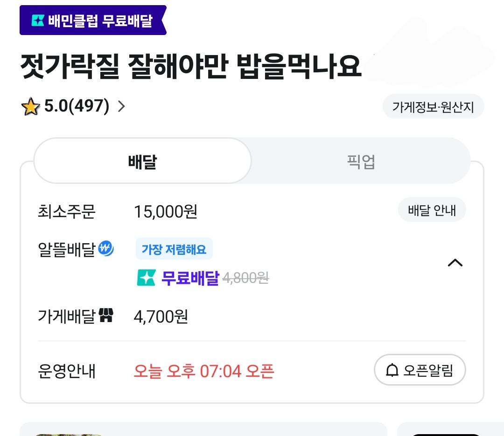The image size is (504, 436).
Task: Switch to the 배달 tab
Action: (142, 161)
